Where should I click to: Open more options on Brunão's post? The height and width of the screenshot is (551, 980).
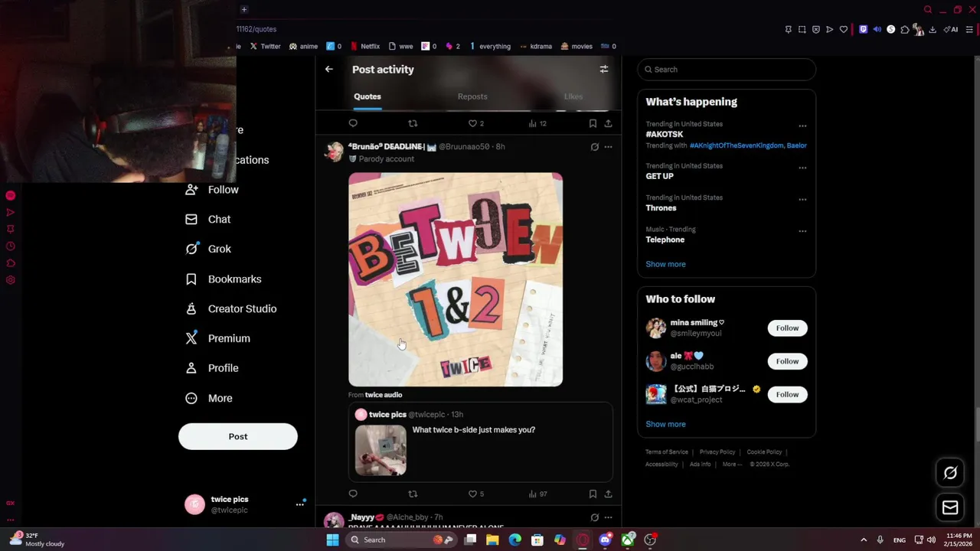[608, 147]
